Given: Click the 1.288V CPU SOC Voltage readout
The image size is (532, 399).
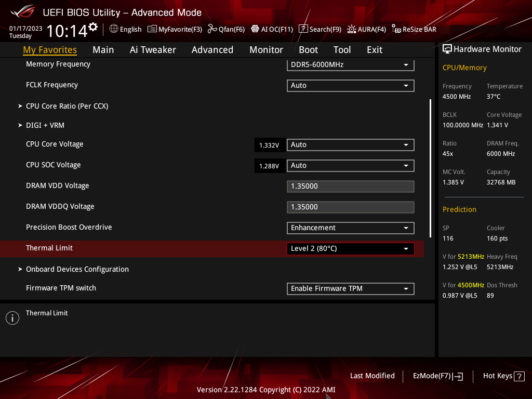Looking at the screenshot, I should click(270, 166).
